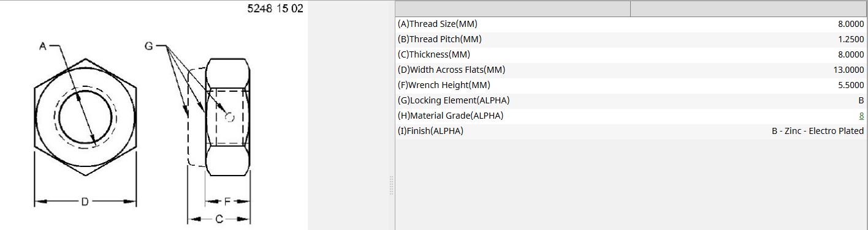Image resolution: width=868 pixels, height=230 pixels.
Task: Click the (G)Locking Element(ALPHA) row label
Action: [x=454, y=100]
